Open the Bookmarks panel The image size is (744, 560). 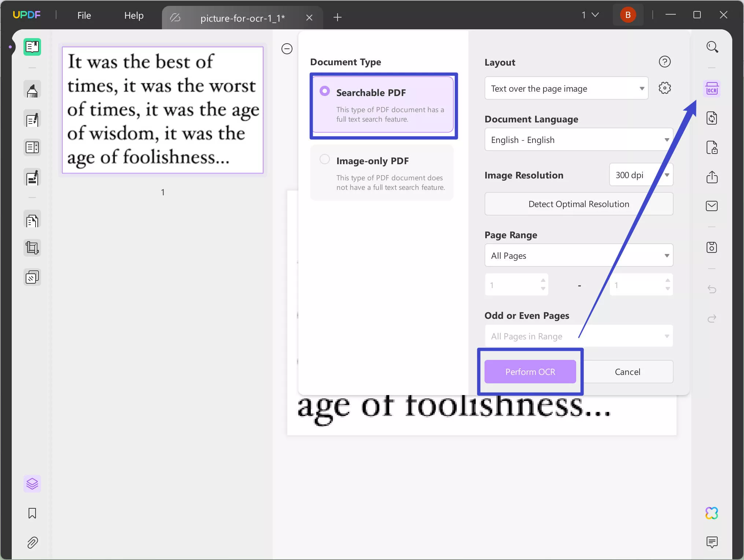pyautogui.click(x=32, y=513)
